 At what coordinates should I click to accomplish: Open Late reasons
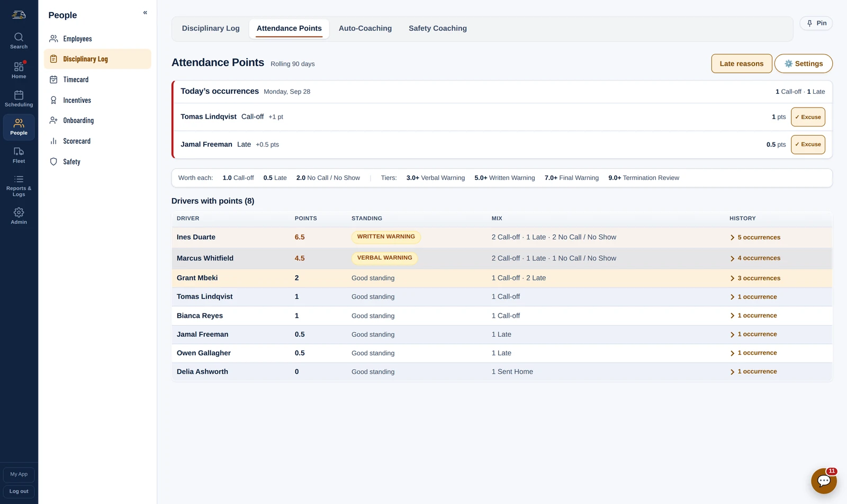742,64
